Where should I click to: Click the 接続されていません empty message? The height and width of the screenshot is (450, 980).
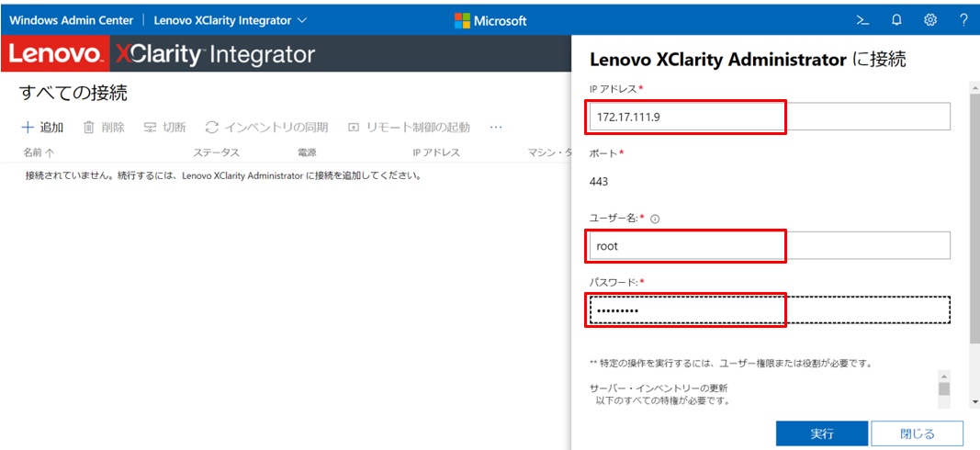pyautogui.click(x=223, y=175)
